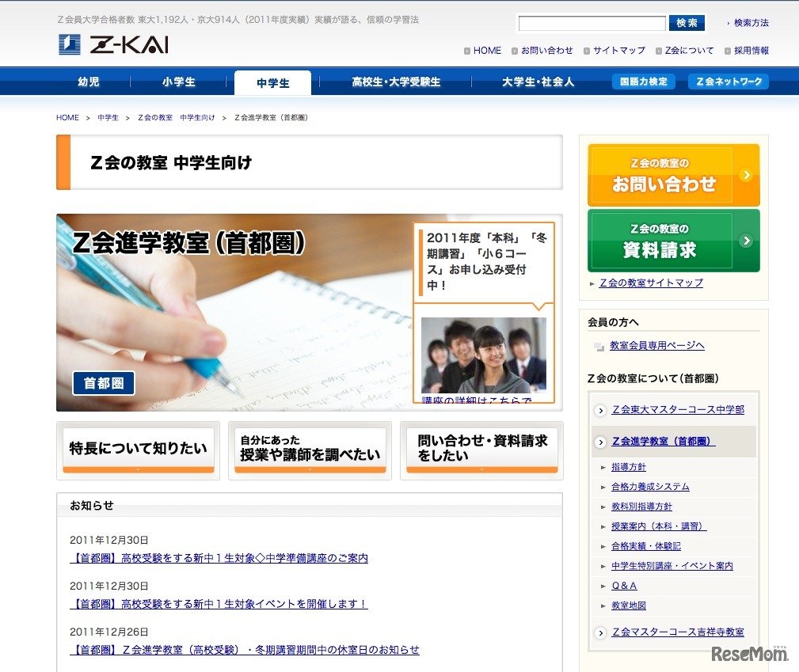Click the arrow icon on お問い合わせ banner
The image size is (799, 672).
(x=747, y=175)
